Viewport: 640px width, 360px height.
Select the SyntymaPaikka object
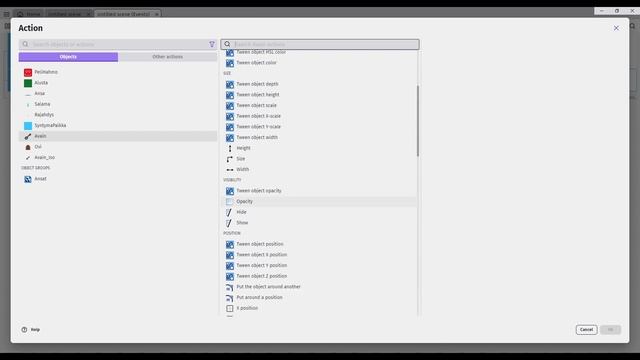(118, 126)
